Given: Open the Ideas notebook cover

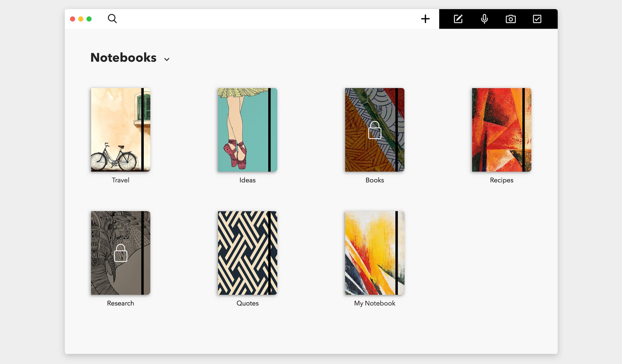Looking at the screenshot, I should pyautogui.click(x=247, y=130).
